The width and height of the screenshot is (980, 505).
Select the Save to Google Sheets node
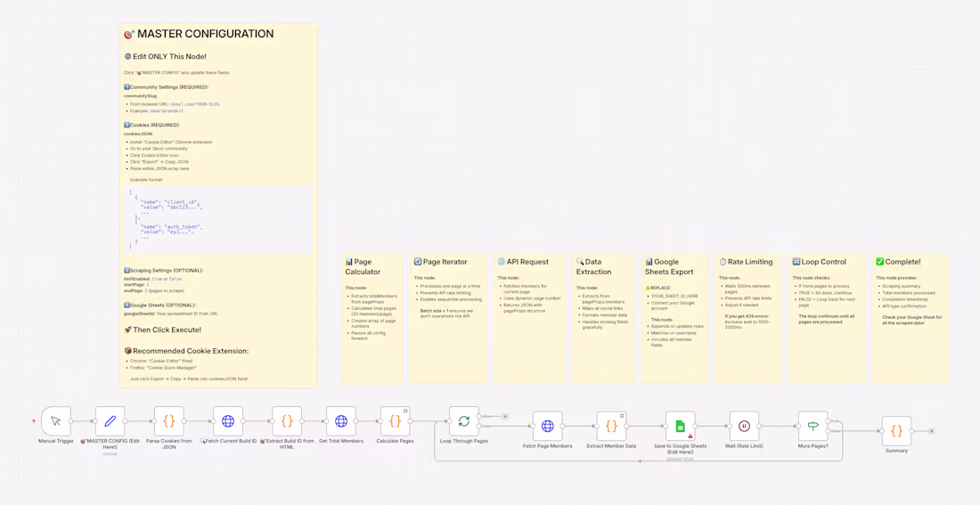point(681,427)
